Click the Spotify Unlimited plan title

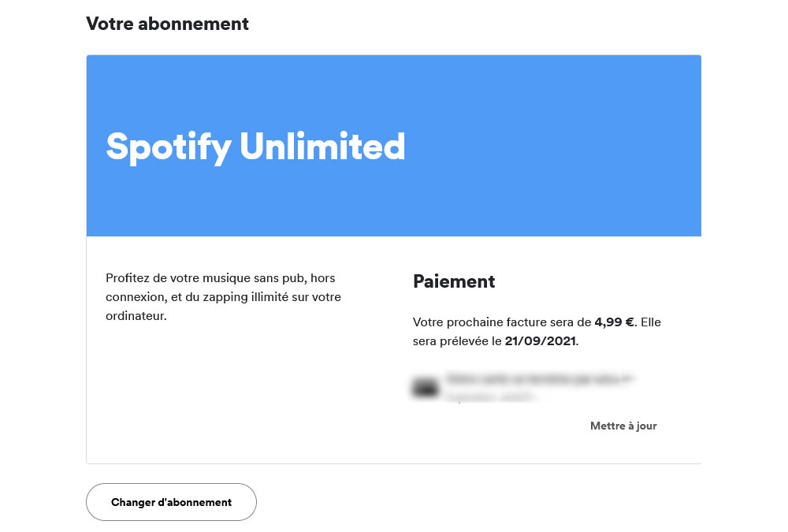tap(255, 146)
